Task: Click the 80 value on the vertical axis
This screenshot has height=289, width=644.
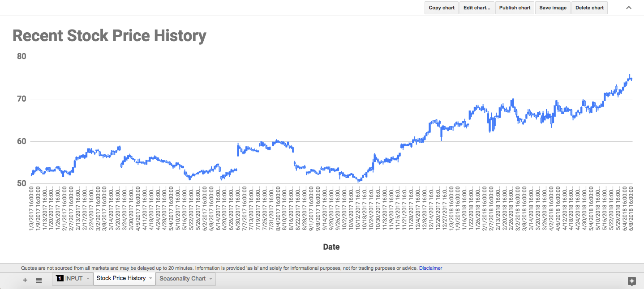Action: (22, 56)
